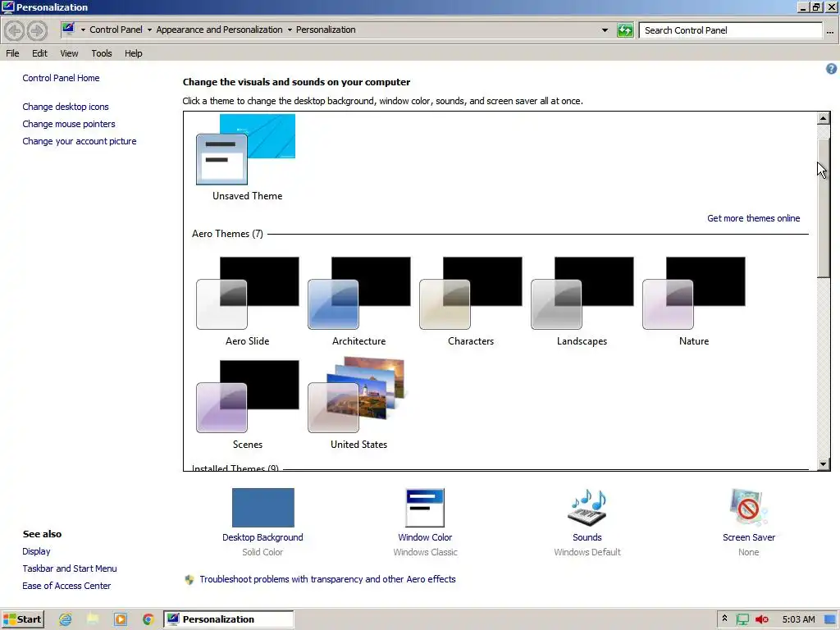Open the Screen Saver settings icon
Image resolution: width=840 pixels, height=630 pixels.
tap(748, 507)
